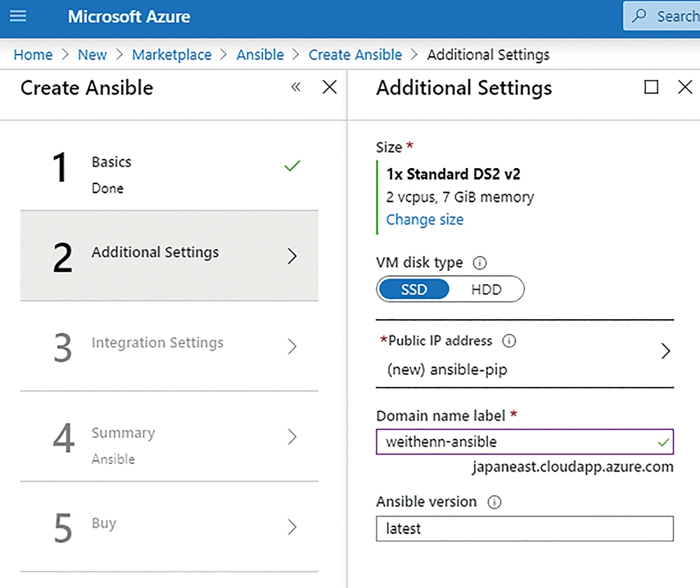
Task: Collapse the Create Ansible blade with double chevron
Action: tap(296, 87)
